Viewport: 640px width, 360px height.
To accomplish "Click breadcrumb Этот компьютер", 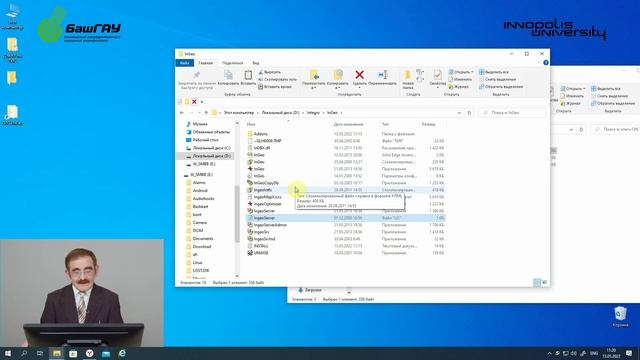I will point(239,113).
